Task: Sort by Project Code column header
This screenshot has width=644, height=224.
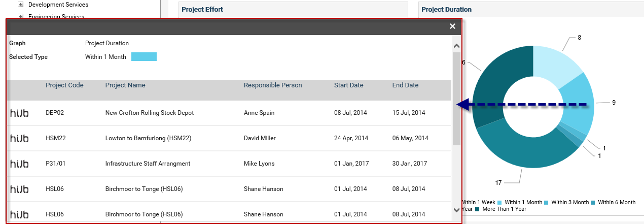Action: [x=64, y=85]
